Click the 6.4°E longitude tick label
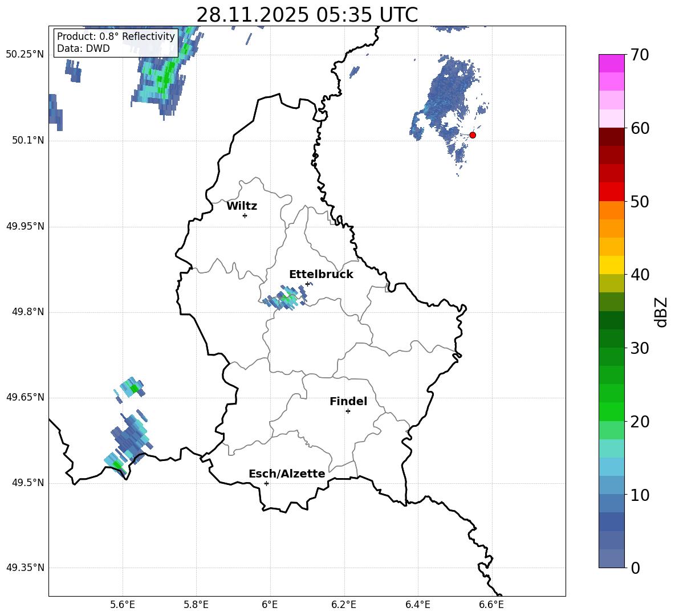675x616 pixels. (417, 605)
